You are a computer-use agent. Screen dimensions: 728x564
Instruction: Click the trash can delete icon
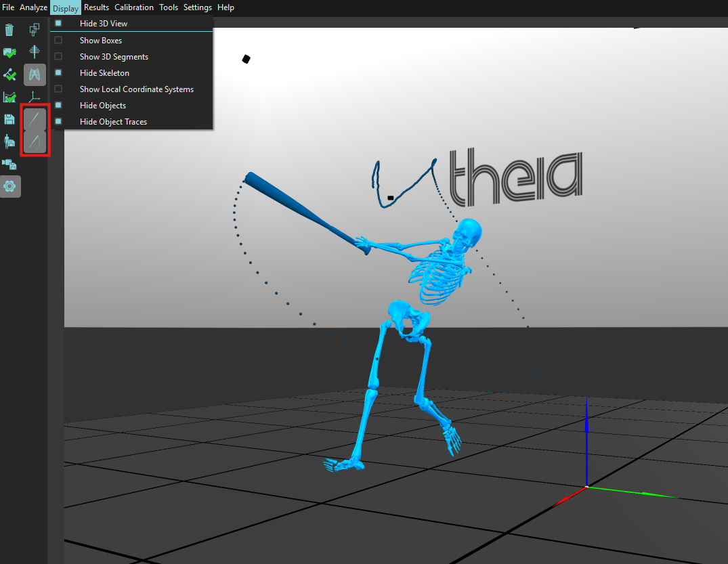[9, 30]
